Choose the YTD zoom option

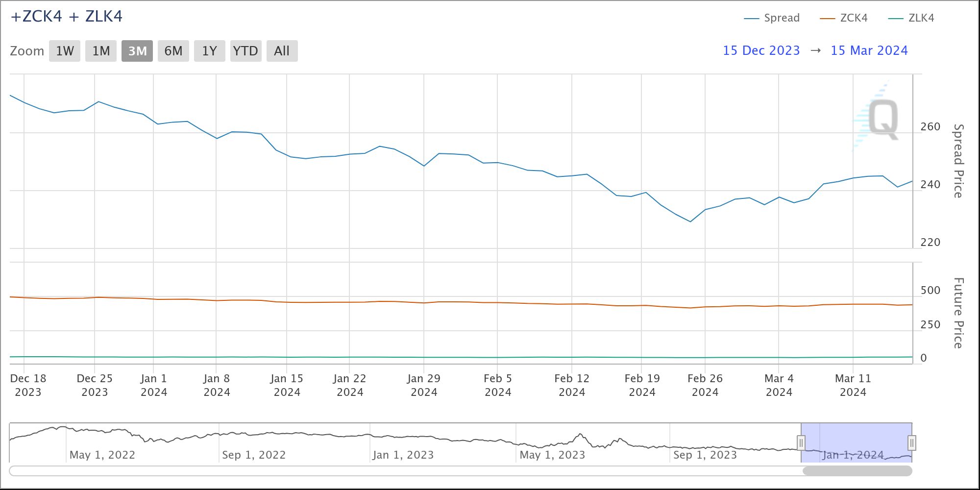245,51
